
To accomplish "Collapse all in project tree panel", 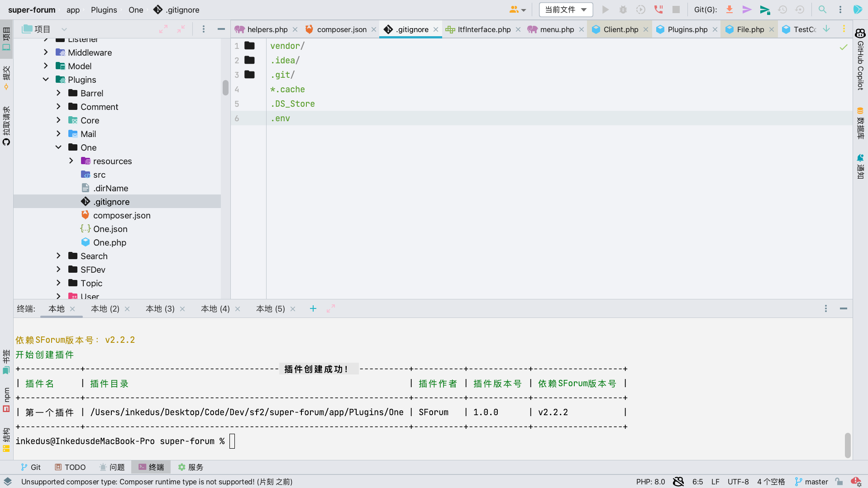I will [181, 29].
